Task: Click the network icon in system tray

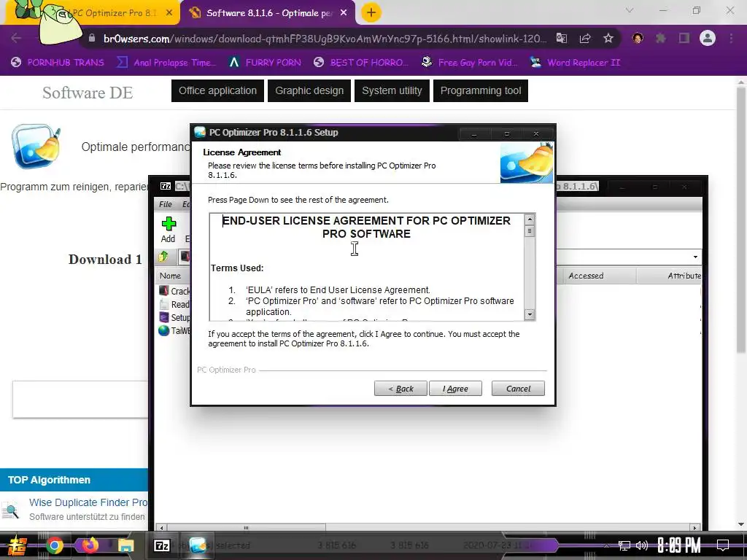Action: [x=624, y=545]
